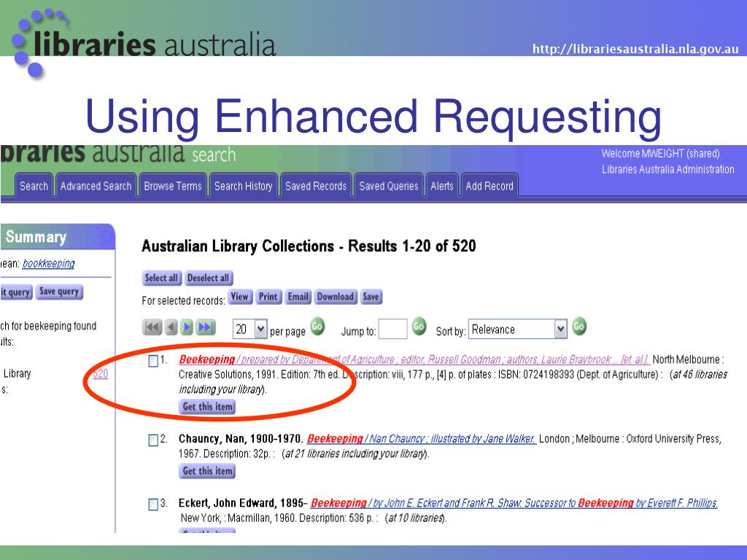Open the Add Record tab
Image resolution: width=747 pixels, height=560 pixels.
(x=489, y=186)
